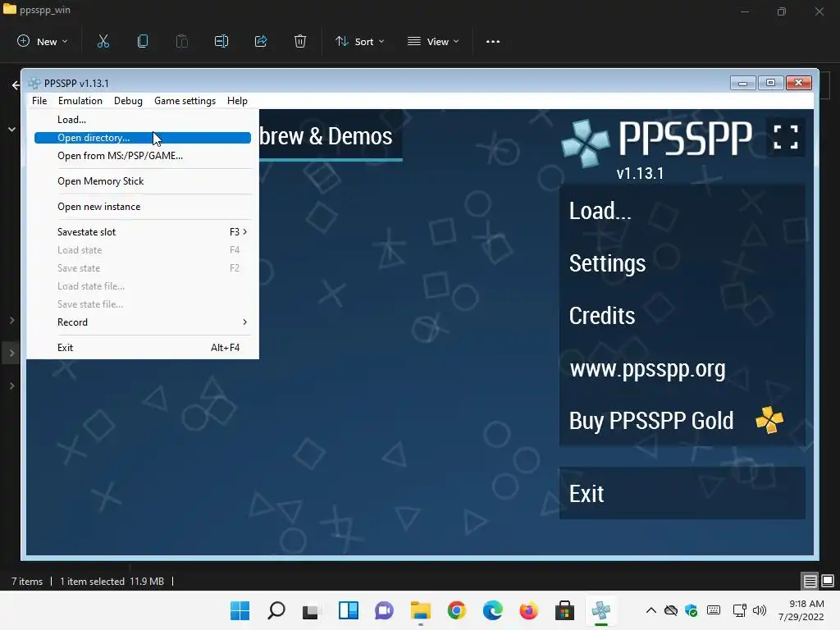Open the File menu
Screen dimensions: 840x630
pyautogui.click(x=39, y=101)
